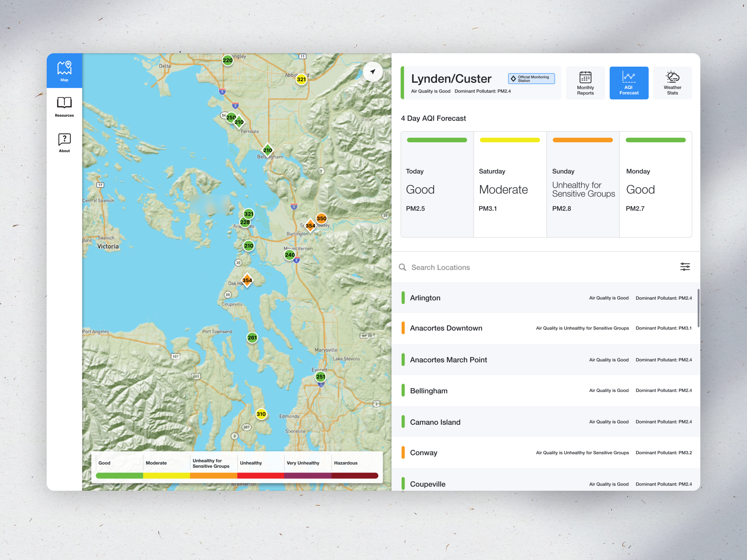Select 210 circle marker south of Anacortes
The width and height of the screenshot is (747, 560).
coord(249,246)
